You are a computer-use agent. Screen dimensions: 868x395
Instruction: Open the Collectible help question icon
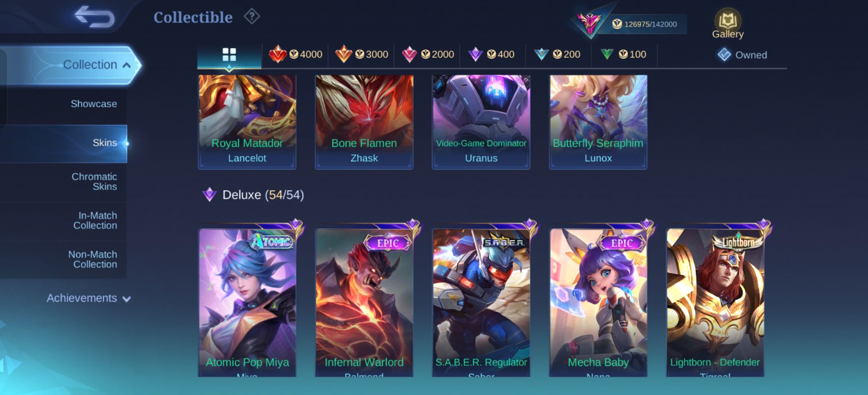[252, 17]
